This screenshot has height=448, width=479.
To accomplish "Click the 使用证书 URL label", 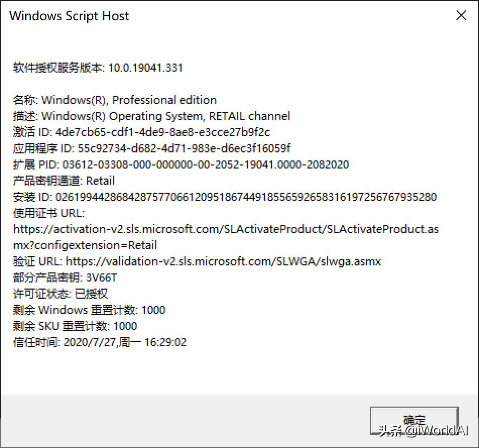I will (x=49, y=213).
